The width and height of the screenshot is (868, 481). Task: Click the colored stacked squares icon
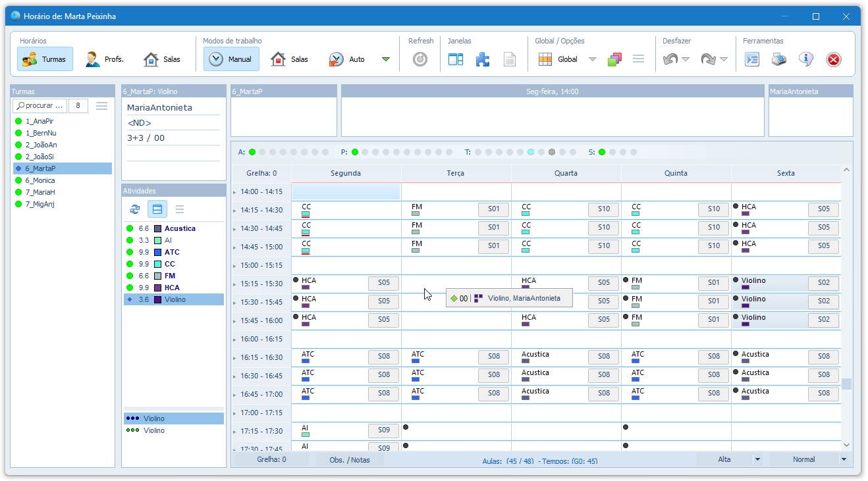[x=614, y=59]
